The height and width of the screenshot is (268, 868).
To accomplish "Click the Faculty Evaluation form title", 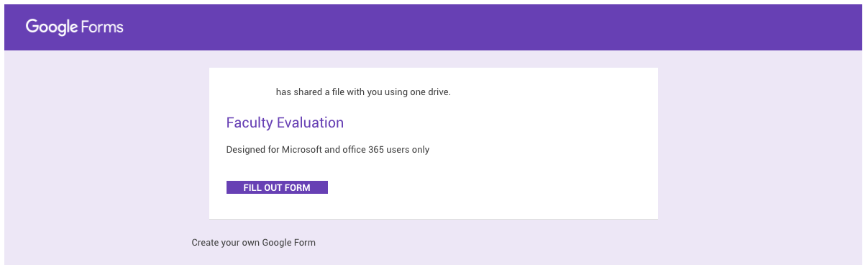I will tap(285, 122).
